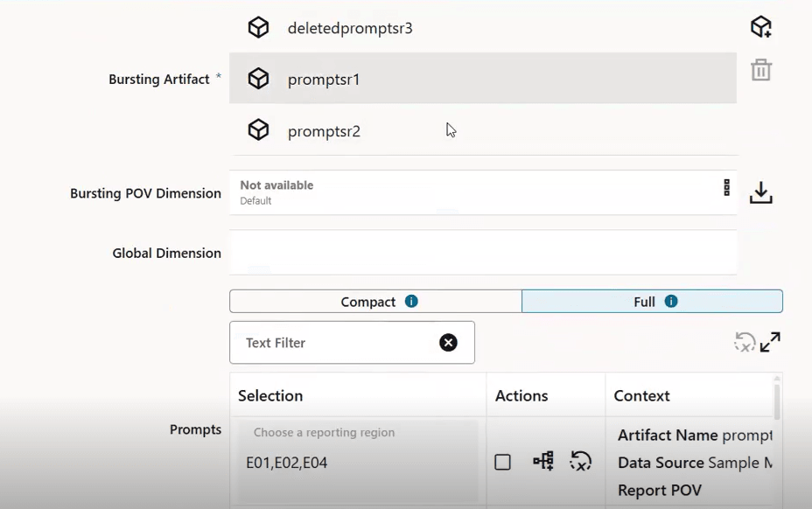Show info for Compact view
The width and height of the screenshot is (812, 509).
[411, 302]
